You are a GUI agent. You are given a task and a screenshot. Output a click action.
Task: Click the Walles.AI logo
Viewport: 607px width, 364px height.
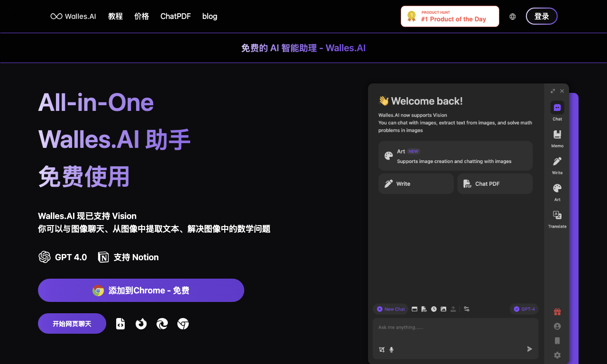pos(74,16)
